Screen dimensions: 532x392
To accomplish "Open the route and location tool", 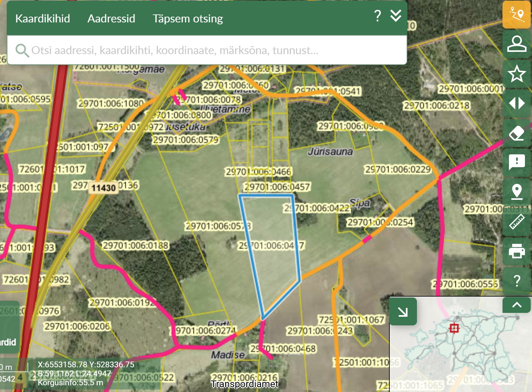I will 516,15.
